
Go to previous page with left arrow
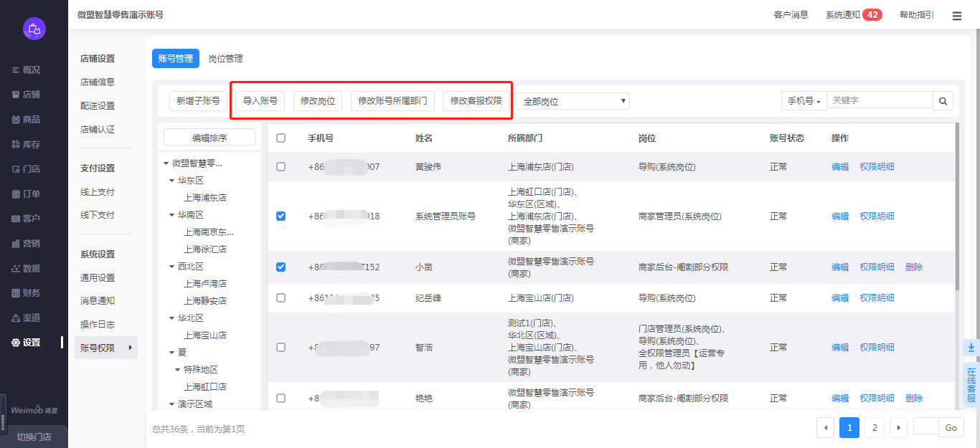[x=826, y=428]
